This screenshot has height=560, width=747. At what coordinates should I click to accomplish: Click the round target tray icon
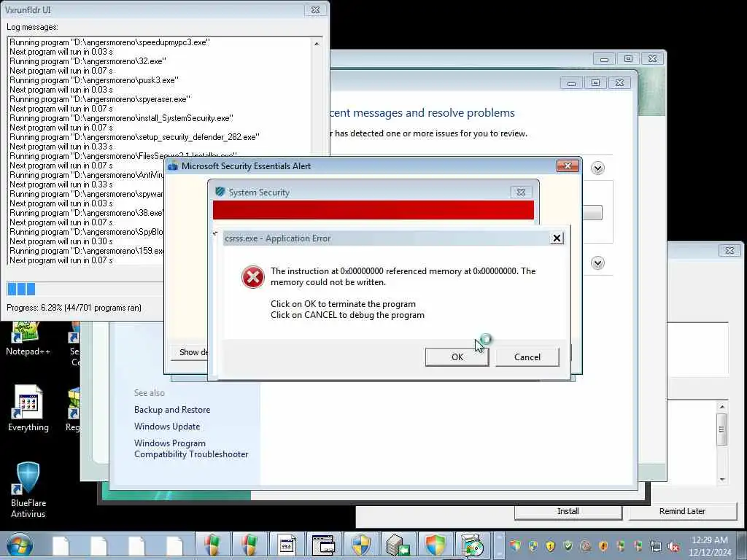click(586, 545)
